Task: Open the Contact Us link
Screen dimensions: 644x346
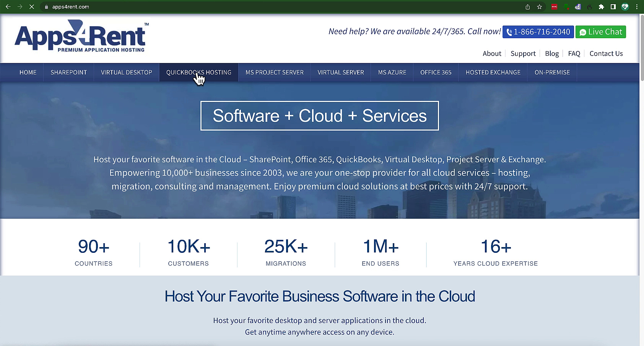Action: click(x=606, y=53)
